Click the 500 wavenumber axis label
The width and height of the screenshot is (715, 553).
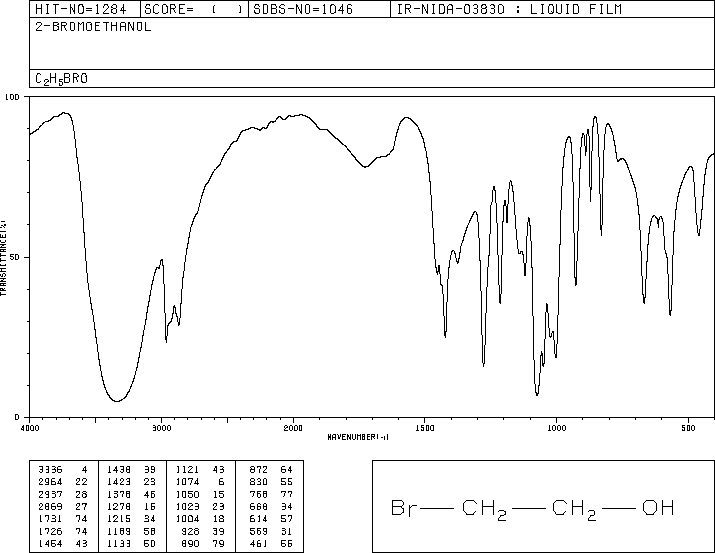coord(688,428)
